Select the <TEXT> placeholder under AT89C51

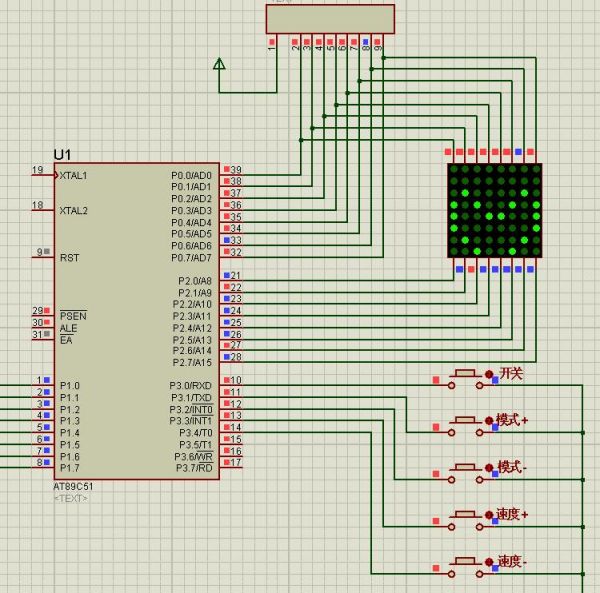71,498
